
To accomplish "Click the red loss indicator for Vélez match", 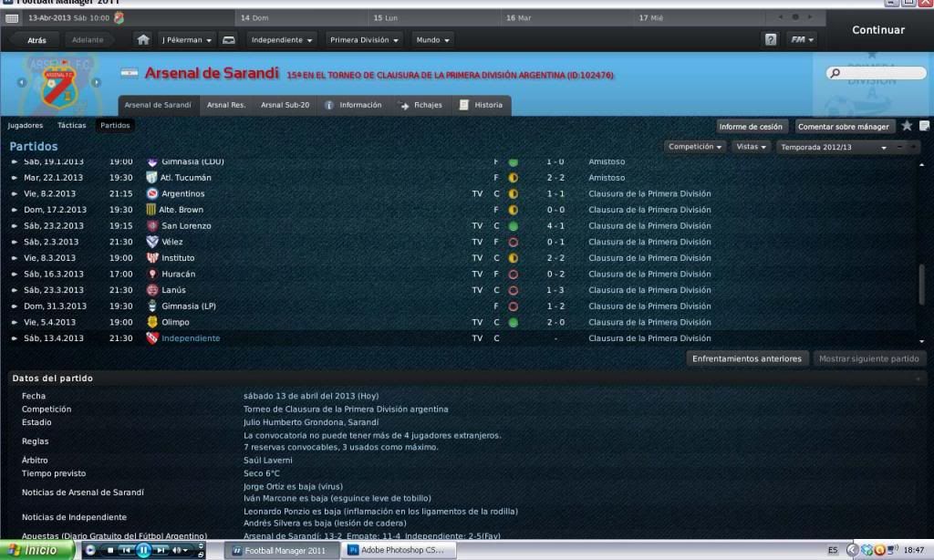I will 513,243.
